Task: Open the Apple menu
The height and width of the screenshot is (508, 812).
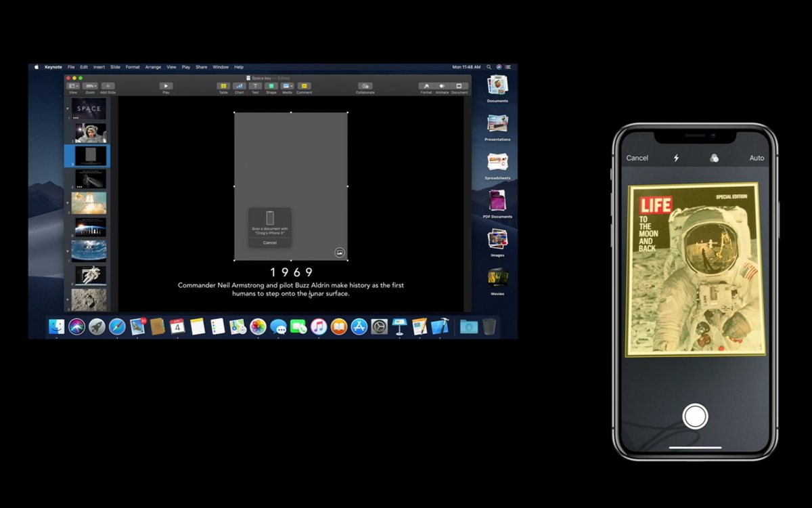Action: 37,67
